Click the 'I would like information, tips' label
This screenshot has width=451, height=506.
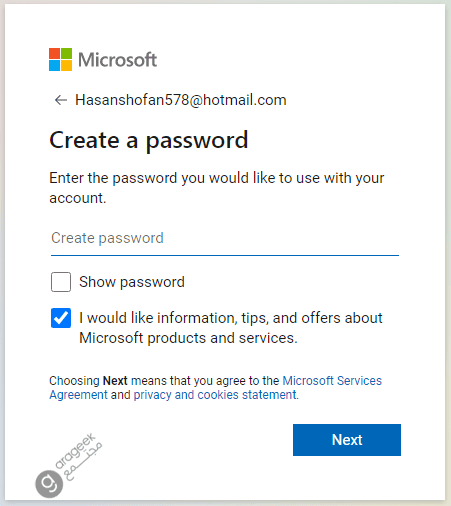point(231,328)
